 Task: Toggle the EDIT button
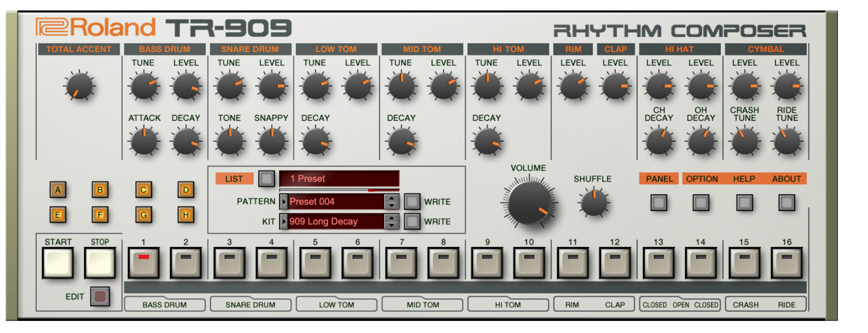pyautogui.click(x=100, y=297)
